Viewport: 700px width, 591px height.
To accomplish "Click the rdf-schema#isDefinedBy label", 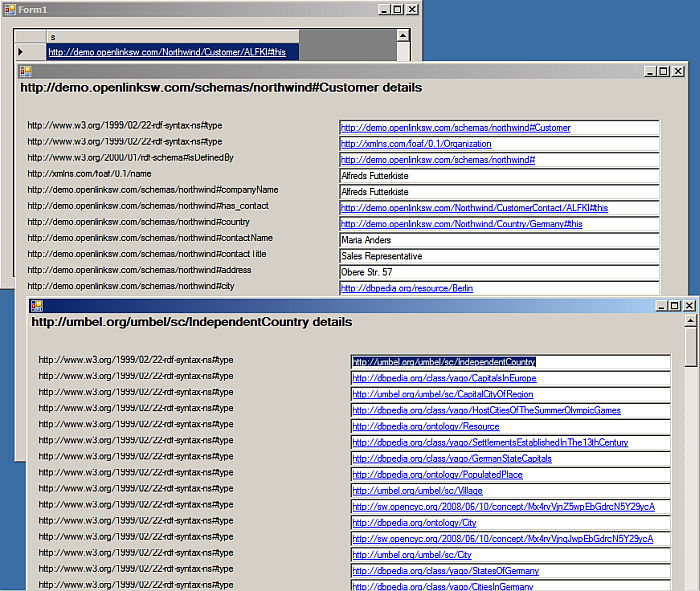I will click(130, 158).
